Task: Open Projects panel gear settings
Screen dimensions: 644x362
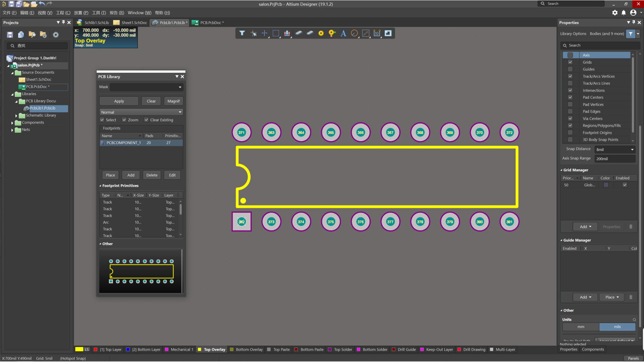Action: coord(55,35)
